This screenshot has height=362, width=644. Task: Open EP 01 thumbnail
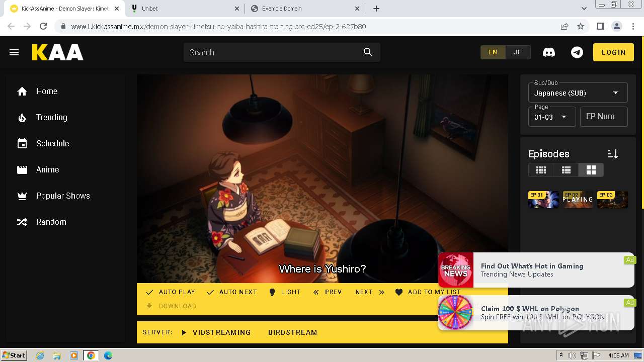[543, 200]
